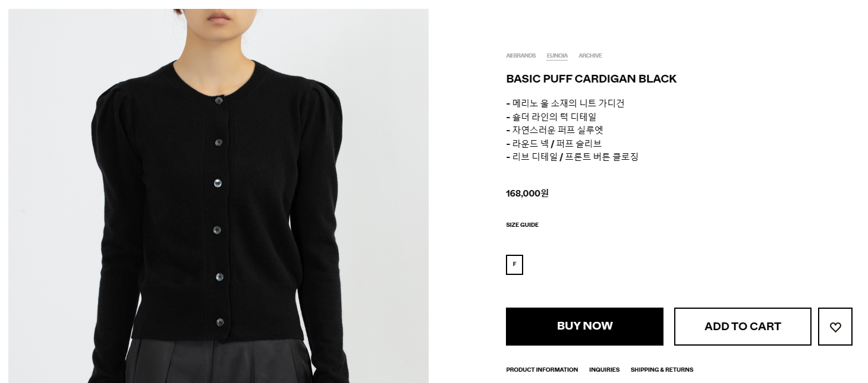Select size F option
Viewport: 868px width, 383px height.
point(514,265)
